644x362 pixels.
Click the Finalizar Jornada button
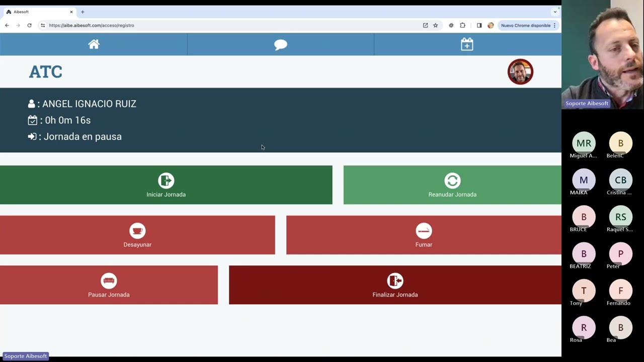pos(395,285)
